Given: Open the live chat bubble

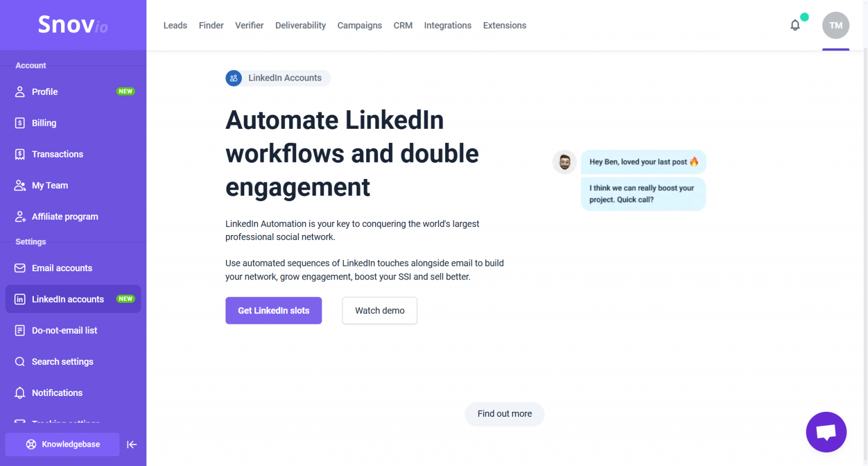Looking at the screenshot, I should 826,432.
